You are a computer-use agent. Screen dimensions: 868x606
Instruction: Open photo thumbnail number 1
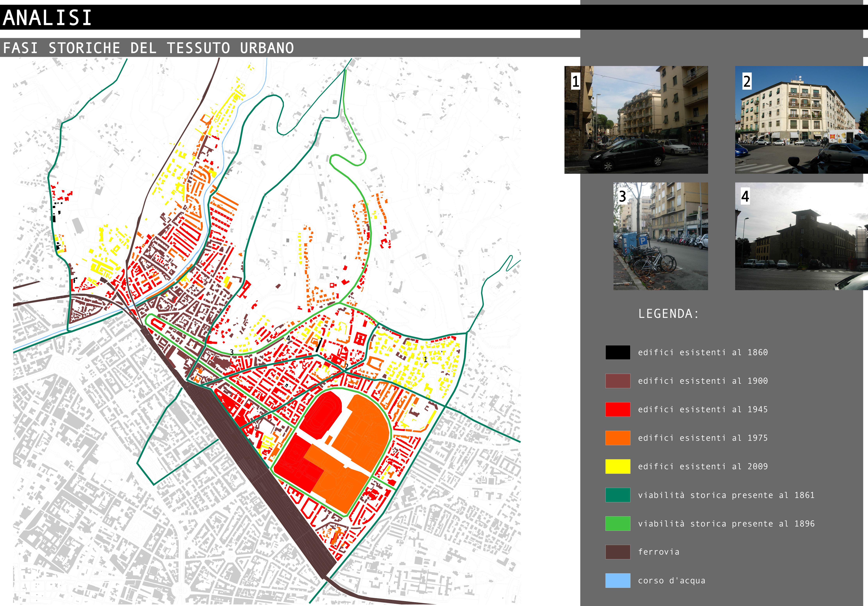pyautogui.click(x=636, y=120)
